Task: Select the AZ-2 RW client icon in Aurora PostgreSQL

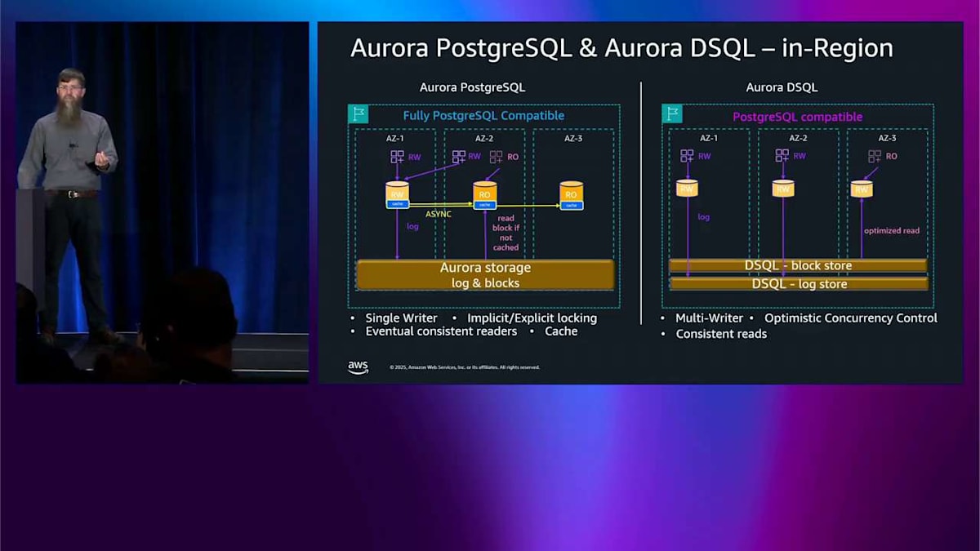Action: (x=459, y=157)
